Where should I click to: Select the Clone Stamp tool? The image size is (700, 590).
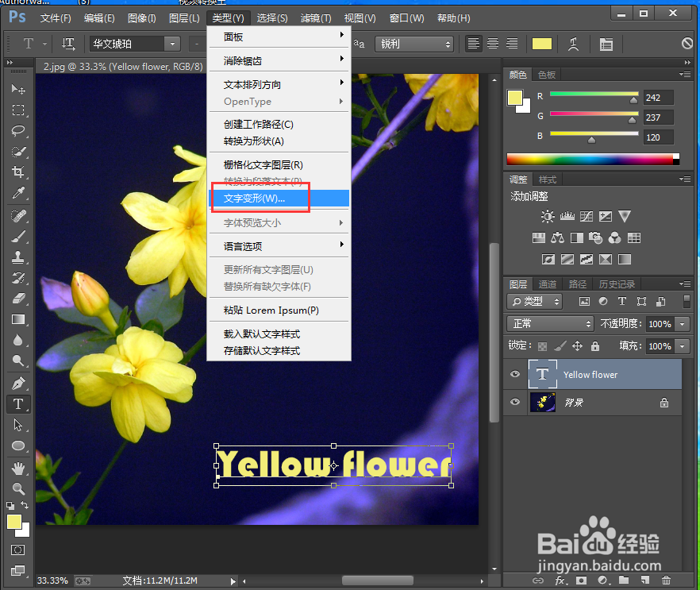click(17, 257)
